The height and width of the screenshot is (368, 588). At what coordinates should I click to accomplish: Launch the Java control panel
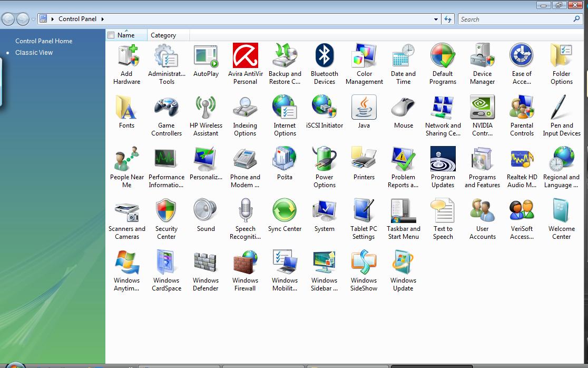(364, 108)
